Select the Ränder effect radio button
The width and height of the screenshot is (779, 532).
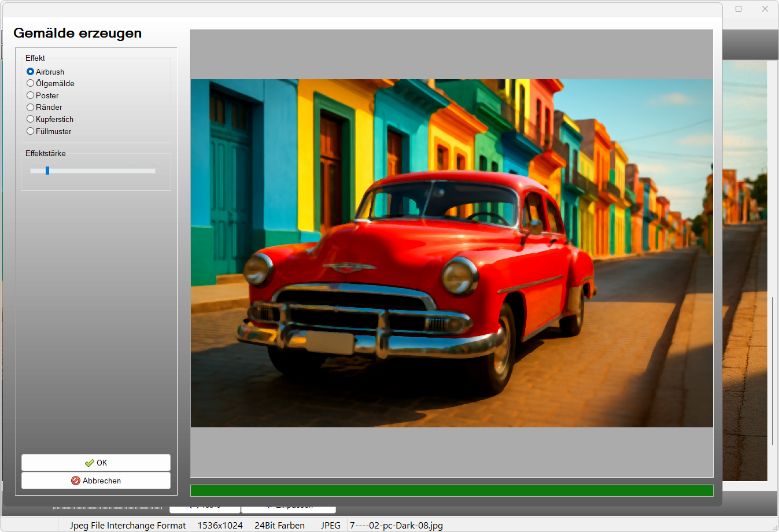pos(31,107)
